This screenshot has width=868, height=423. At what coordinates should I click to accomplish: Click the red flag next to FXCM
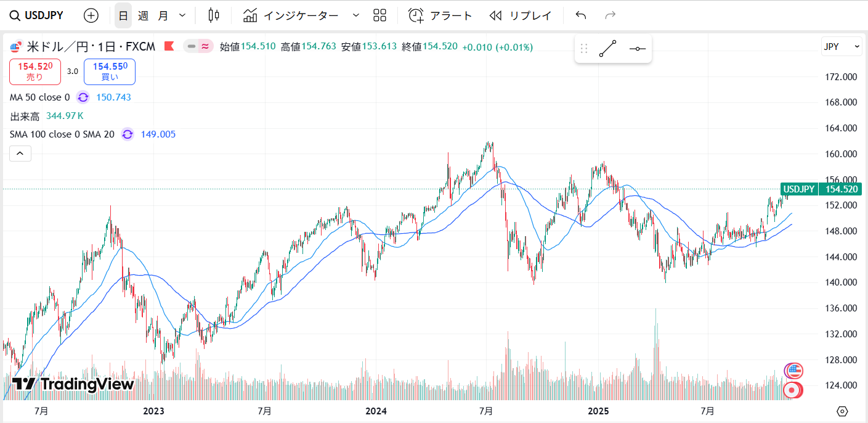169,46
